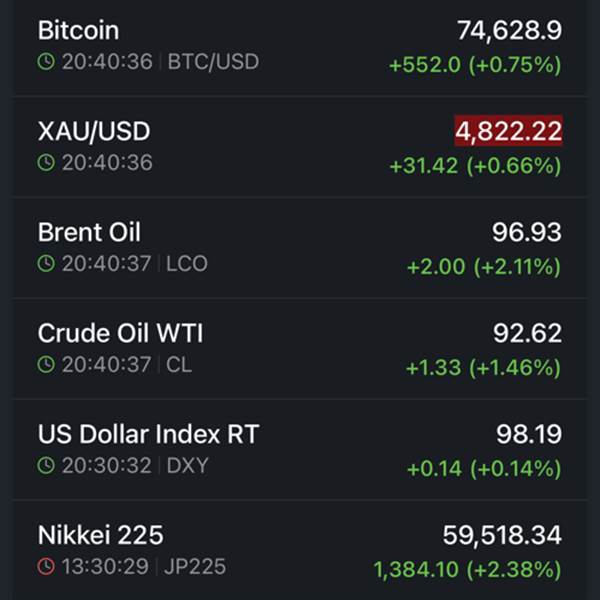
Task: Click Brent Oil change +2.00 (+2.11%)
Action: pos(483,267)
